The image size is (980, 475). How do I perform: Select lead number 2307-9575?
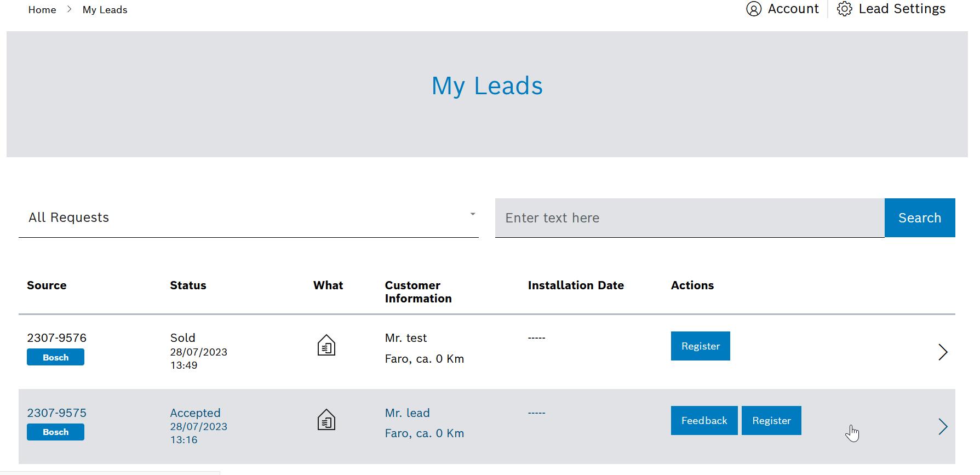[x=56, y=413]
